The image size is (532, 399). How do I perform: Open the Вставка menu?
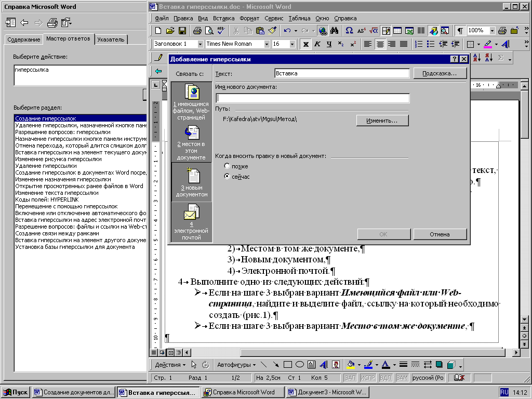(223, 18)
